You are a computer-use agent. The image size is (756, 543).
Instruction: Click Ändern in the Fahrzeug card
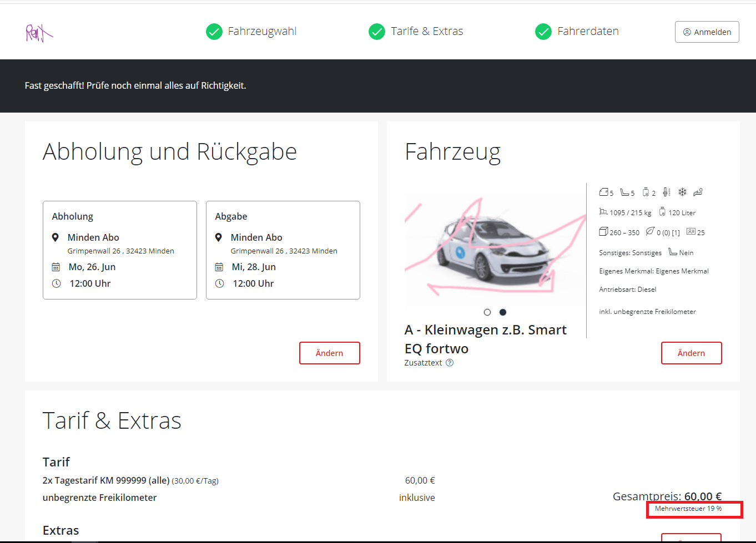pos(691,353)
